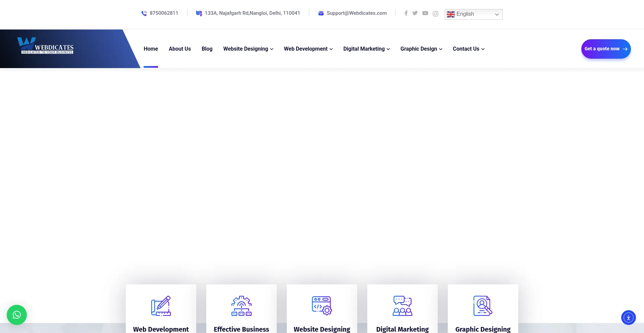Select the Web Development pencil icon card

tap(161, 306)
